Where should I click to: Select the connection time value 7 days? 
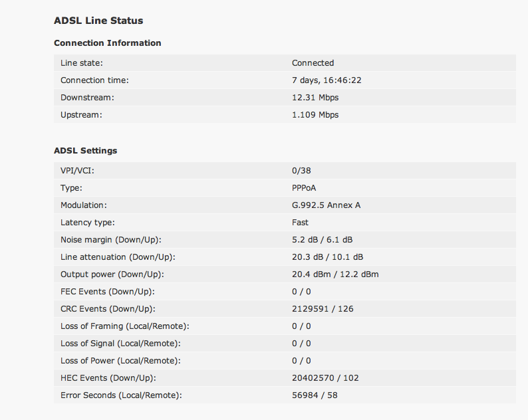tap(327, 80)
